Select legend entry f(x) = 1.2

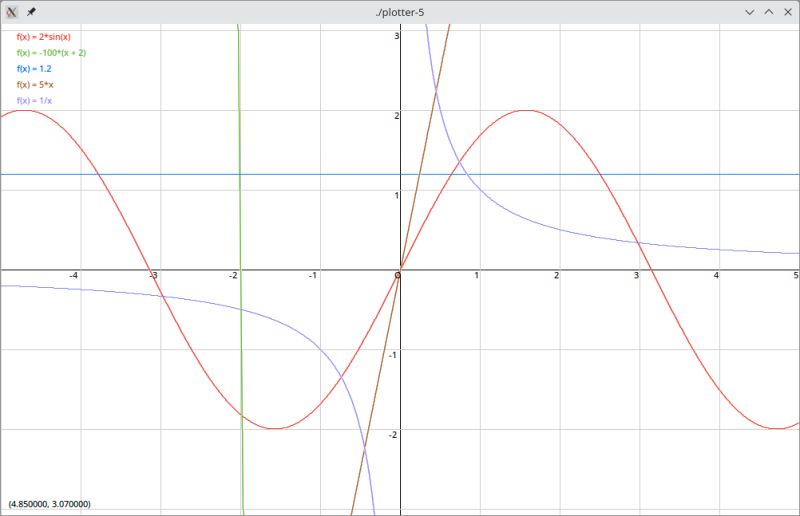(34, 68)
